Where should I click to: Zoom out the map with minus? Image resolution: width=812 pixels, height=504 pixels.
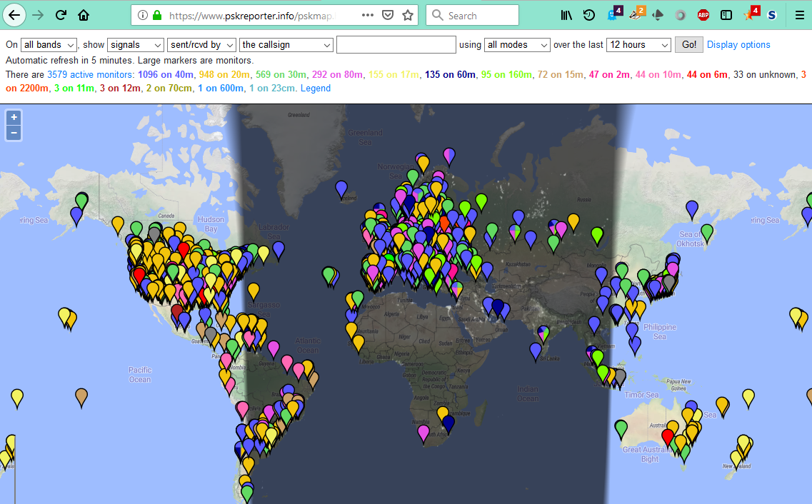(14, 133)
